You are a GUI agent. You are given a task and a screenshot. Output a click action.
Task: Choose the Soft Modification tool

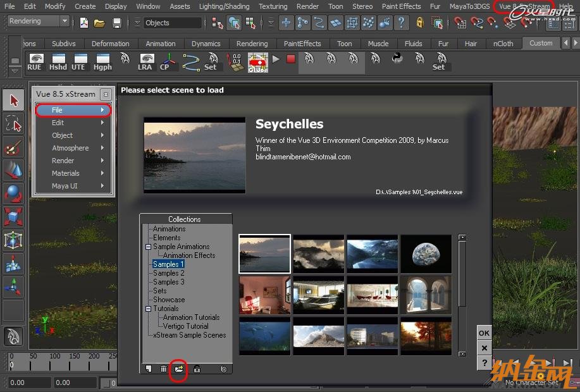point(14,263)
